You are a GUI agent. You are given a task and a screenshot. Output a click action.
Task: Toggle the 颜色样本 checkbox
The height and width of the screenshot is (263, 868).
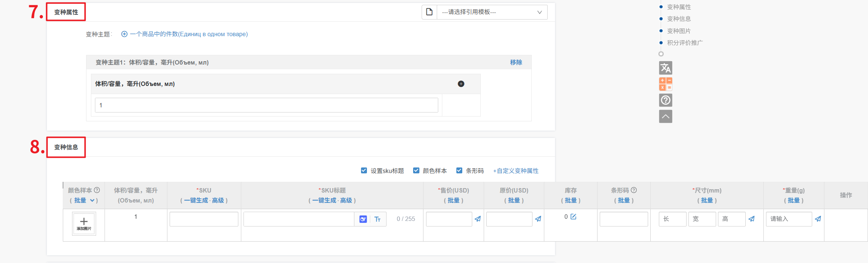pos(416,170)
